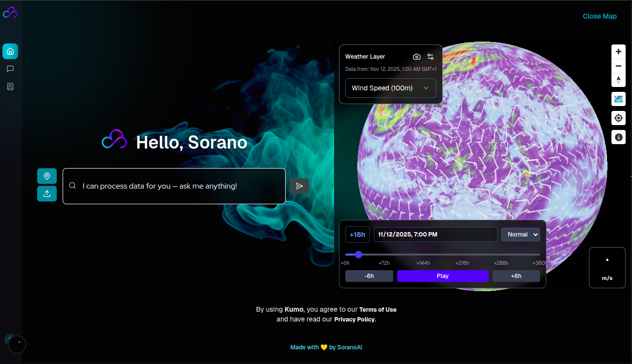Screen dimensions: 632x364
Task: Expand the Wind Speed (100m) dropdown
Action: click(390, 88)
